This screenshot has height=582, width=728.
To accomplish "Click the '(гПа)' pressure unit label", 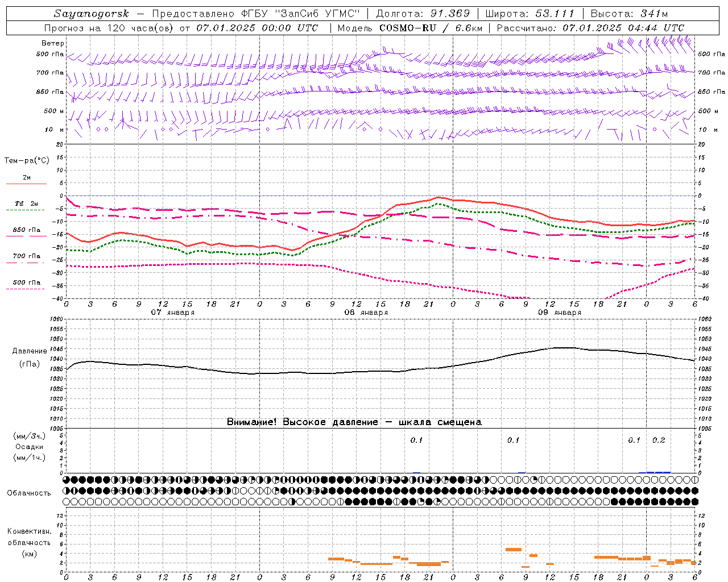I will [x=30, y=364].
